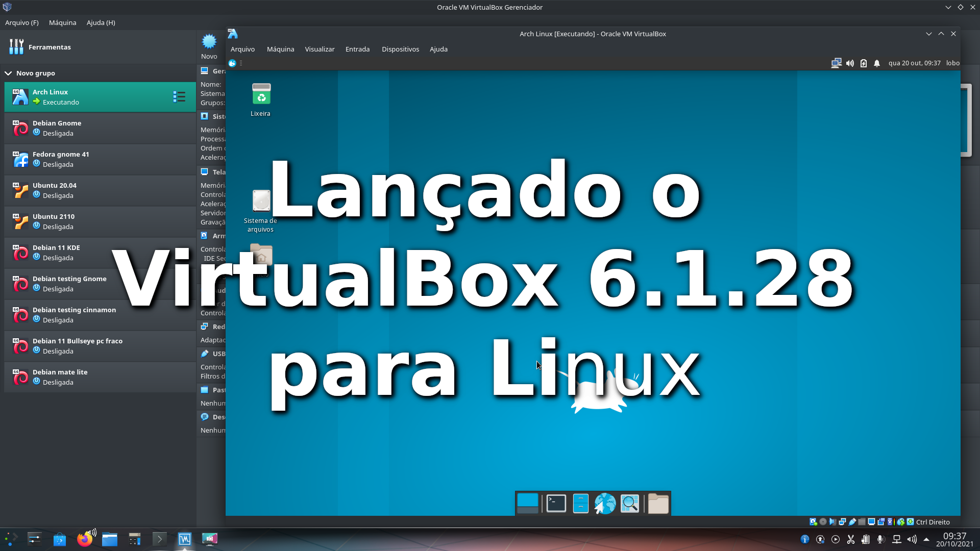Open calculator from KDE taskbar
The image size is (980, 551).
click(x=135, y=539)
